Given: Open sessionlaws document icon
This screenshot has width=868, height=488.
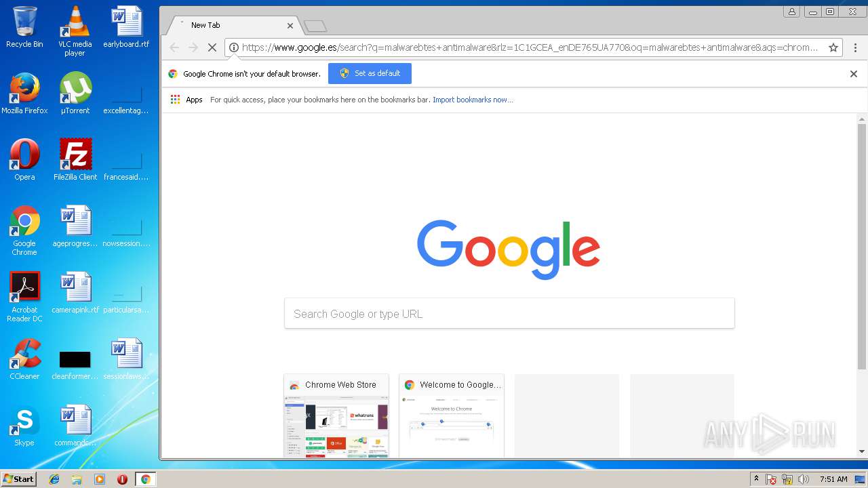Looking at the screenshot, I should pyautogui.click(x=126, y=359).
